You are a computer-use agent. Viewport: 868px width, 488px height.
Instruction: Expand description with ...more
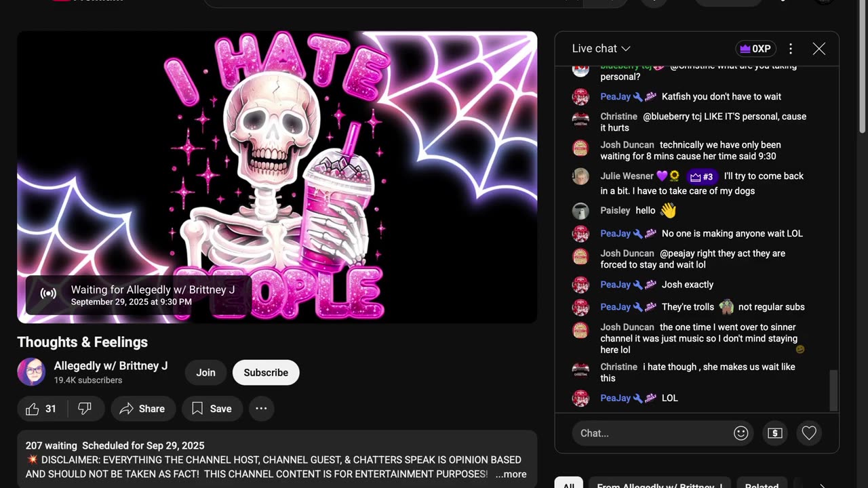pos(511,474)
